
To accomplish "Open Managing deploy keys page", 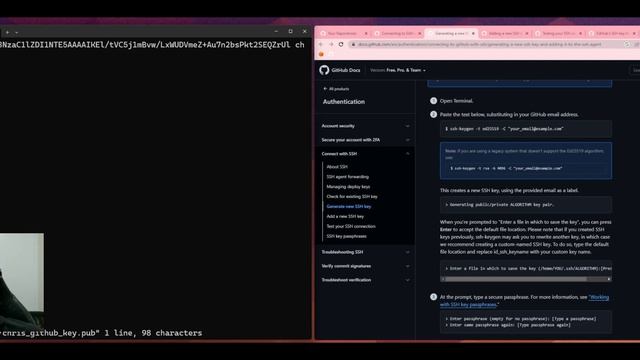I will [348, 187].
